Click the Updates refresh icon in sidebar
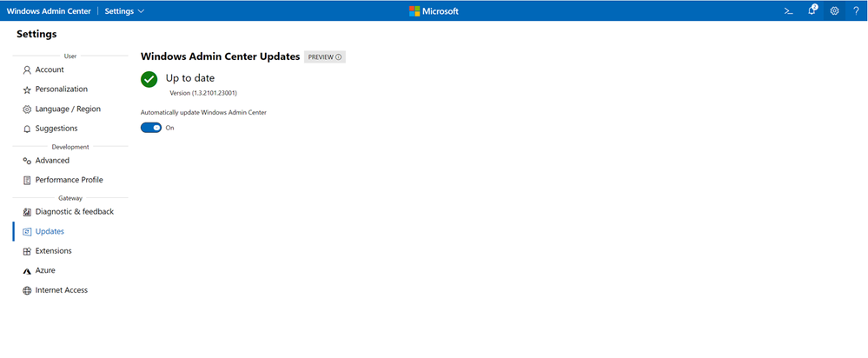The image size is (868, 358). (x=27, y=232)
